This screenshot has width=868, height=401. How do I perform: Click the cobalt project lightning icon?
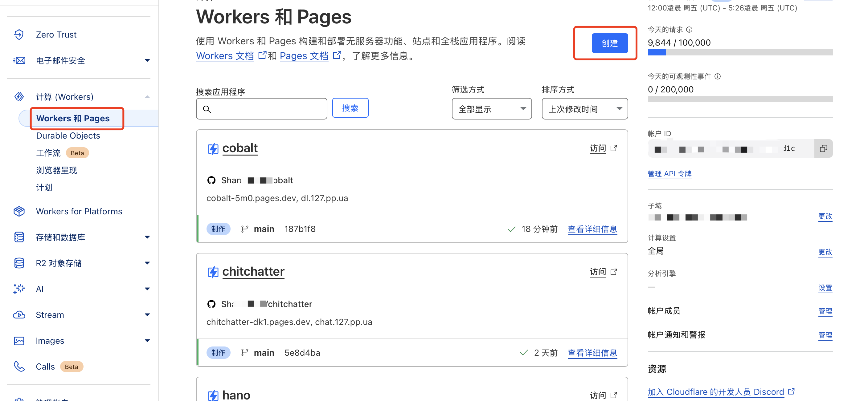[213, 148]
